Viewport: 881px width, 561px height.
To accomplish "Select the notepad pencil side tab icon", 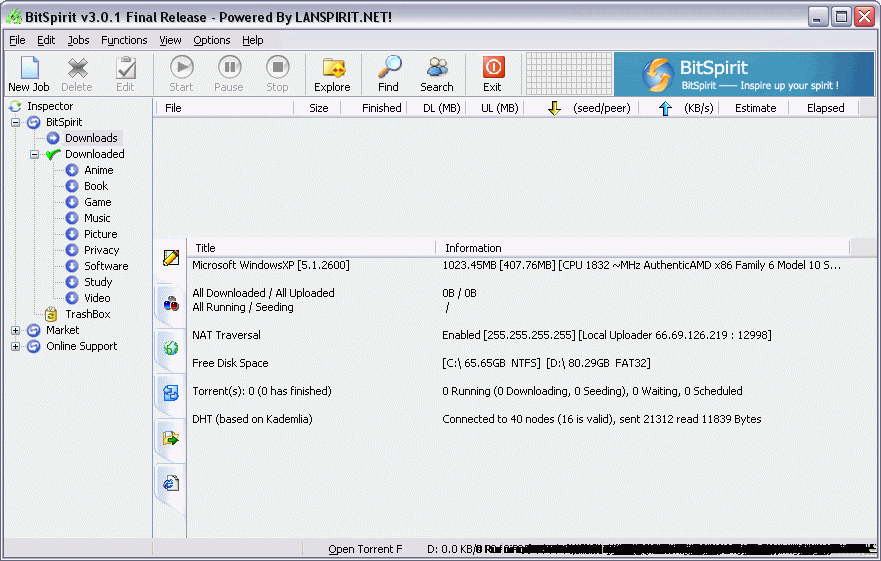I will (x=171, y=258).
